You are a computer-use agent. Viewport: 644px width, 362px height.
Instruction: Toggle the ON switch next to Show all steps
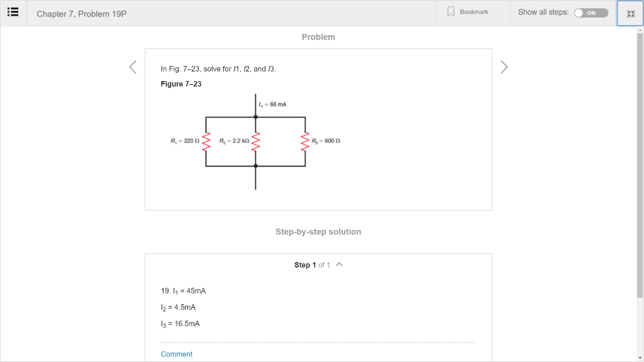click(x=590, y=12)
